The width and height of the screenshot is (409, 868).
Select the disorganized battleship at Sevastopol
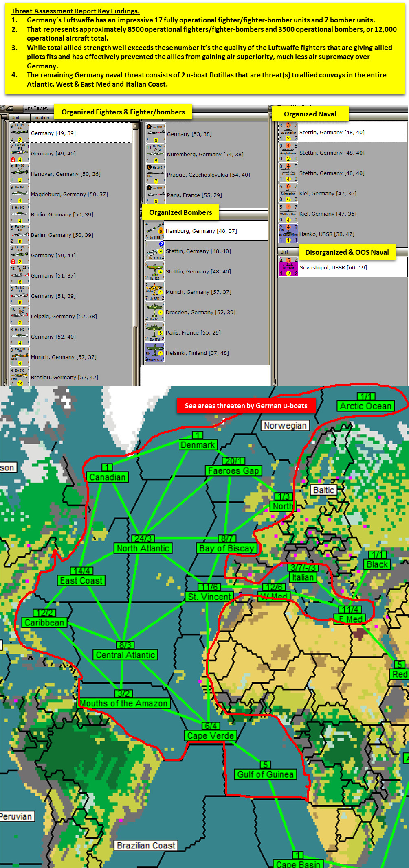click(288, 267)
